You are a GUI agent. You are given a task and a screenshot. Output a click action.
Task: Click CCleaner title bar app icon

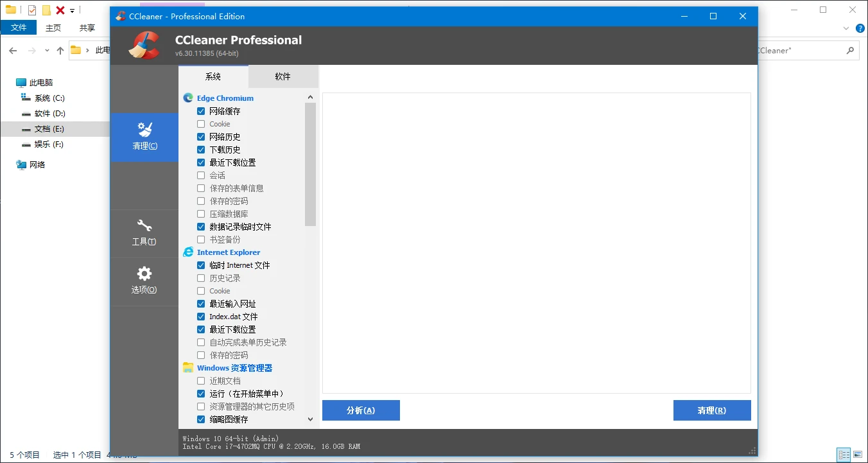tap(121, 17)
